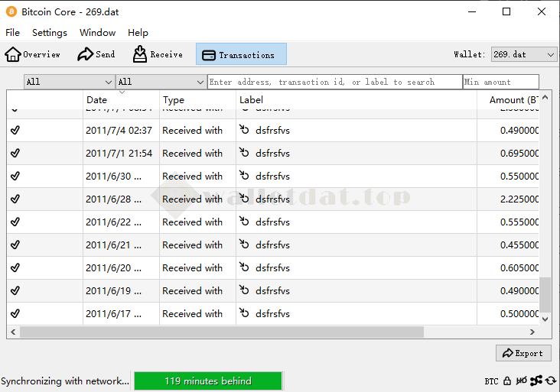Click received icon on the 2011/6/28 row

[x=245, y=199]
